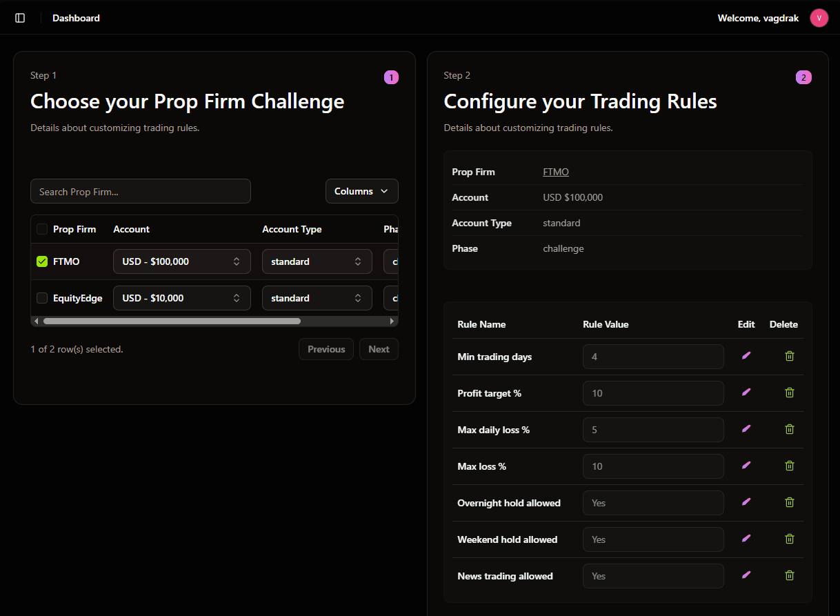Click the Max loss % value field
Screen dimensions: 840x616
pos(653,466)
